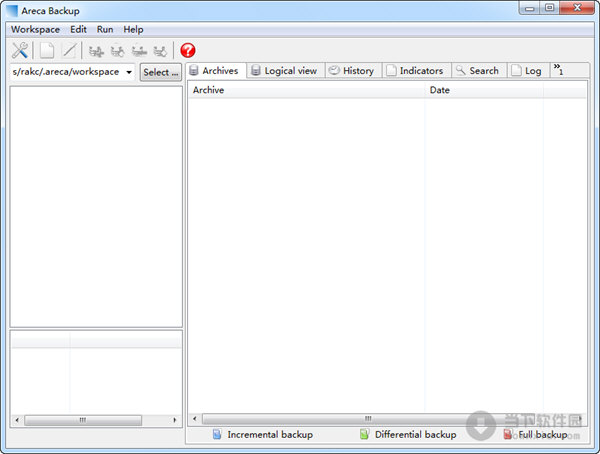600x454 pixels.
Task: Click the green Differential backup legend icon
Action: coord(364,434)
